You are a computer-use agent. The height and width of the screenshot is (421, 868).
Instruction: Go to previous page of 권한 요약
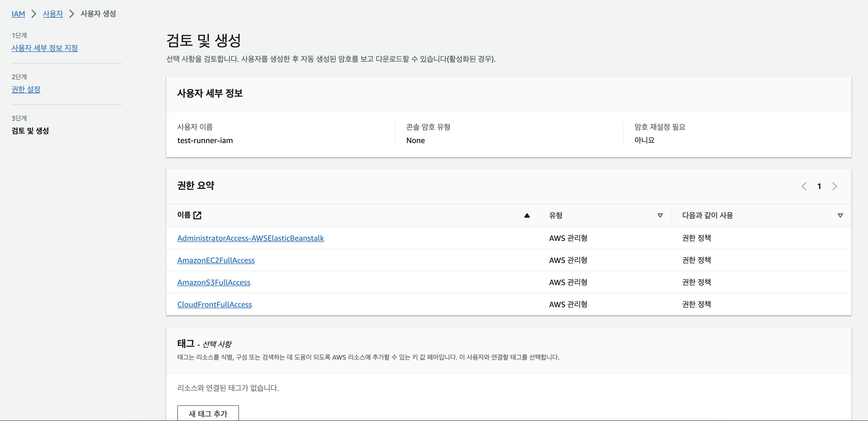click(804, 186)
